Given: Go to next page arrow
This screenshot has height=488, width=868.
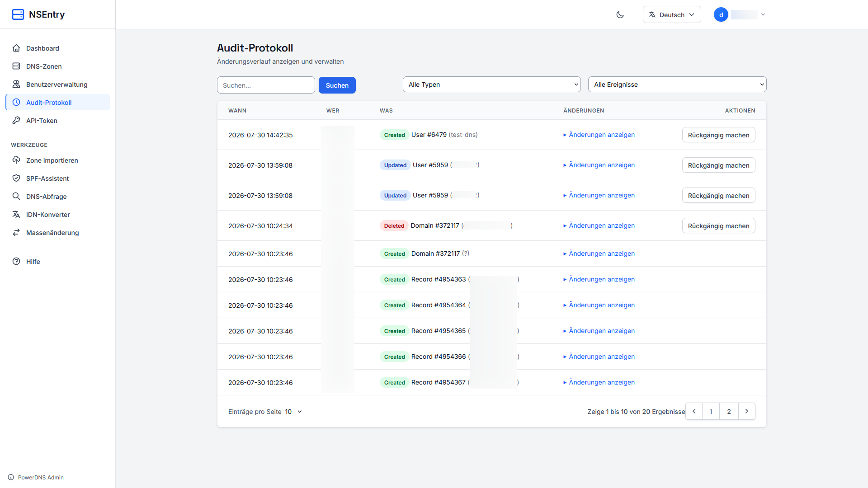Looking at the screenshot, I should pos(747,411).
